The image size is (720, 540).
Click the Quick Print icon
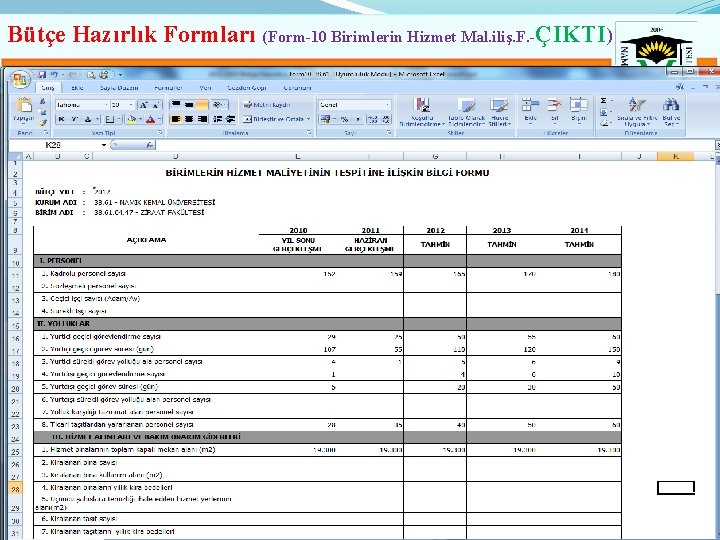[x=104, y=74]
